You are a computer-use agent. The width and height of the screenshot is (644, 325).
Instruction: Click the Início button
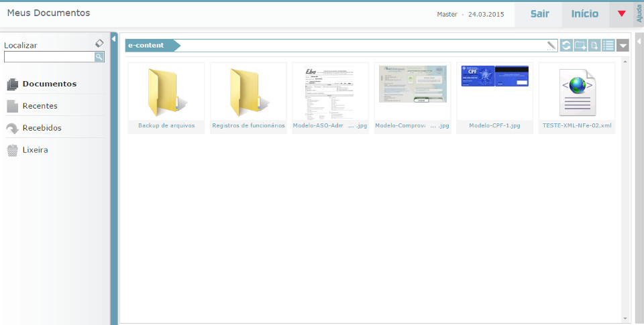point(584,14)
